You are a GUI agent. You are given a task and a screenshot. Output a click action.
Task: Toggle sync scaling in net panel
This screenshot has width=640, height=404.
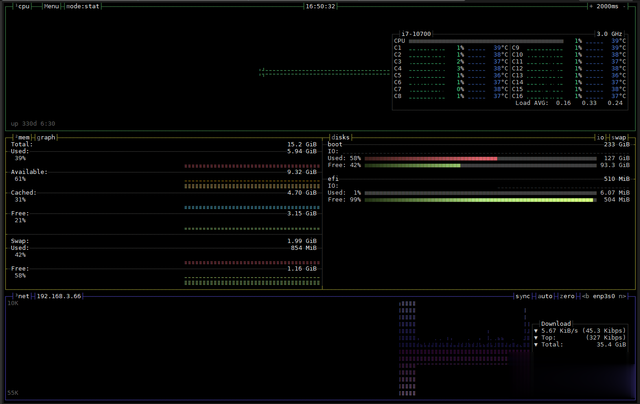pos(523,296)
